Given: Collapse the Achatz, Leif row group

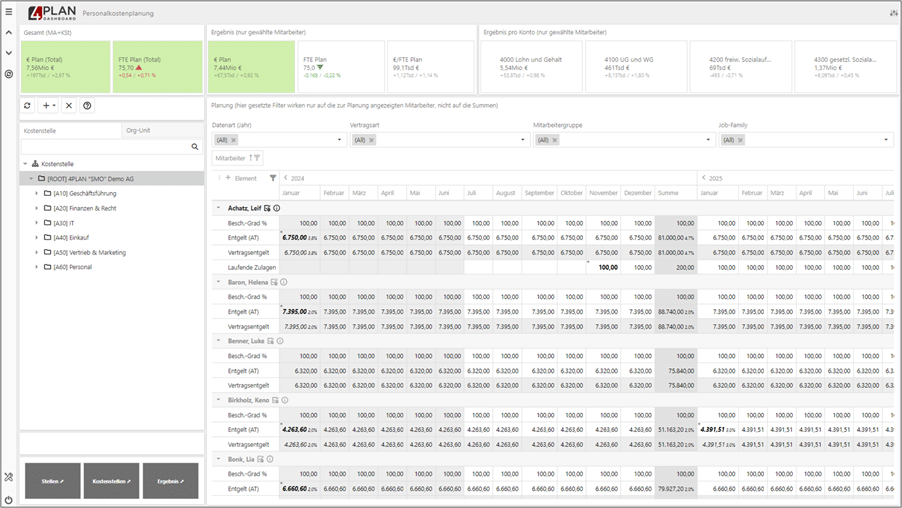Looking at the screenshot, I should point(219,208).
